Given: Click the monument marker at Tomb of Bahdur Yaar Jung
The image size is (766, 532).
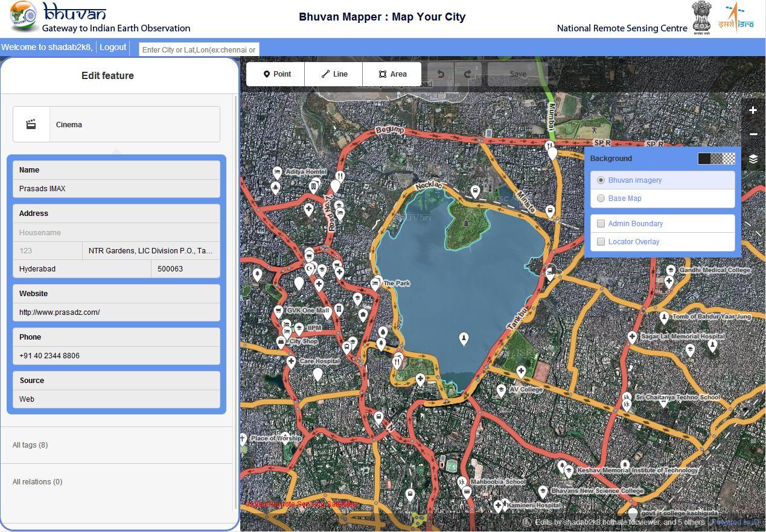Looking at the screenshot, I should (x=665, y=317).
